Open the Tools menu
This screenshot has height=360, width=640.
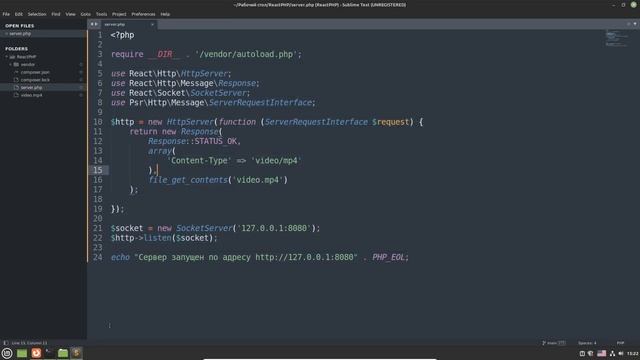(101, 14)
